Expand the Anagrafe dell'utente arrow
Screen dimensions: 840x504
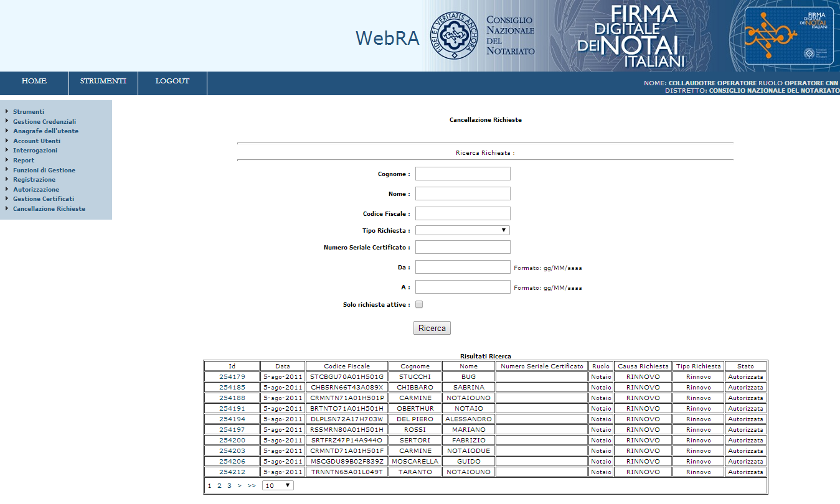pos(7,131)
